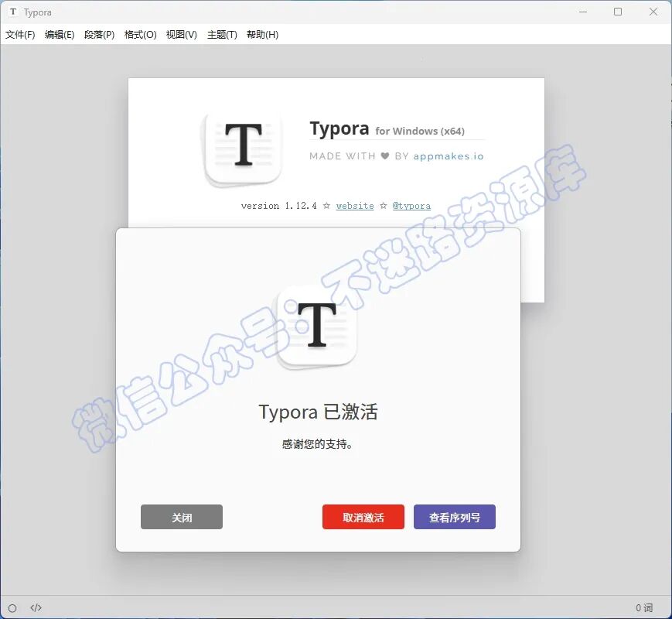Maximize the Typora window
Image resolution: width=672 pixels, height=619 pixels.
click(618, 12)
